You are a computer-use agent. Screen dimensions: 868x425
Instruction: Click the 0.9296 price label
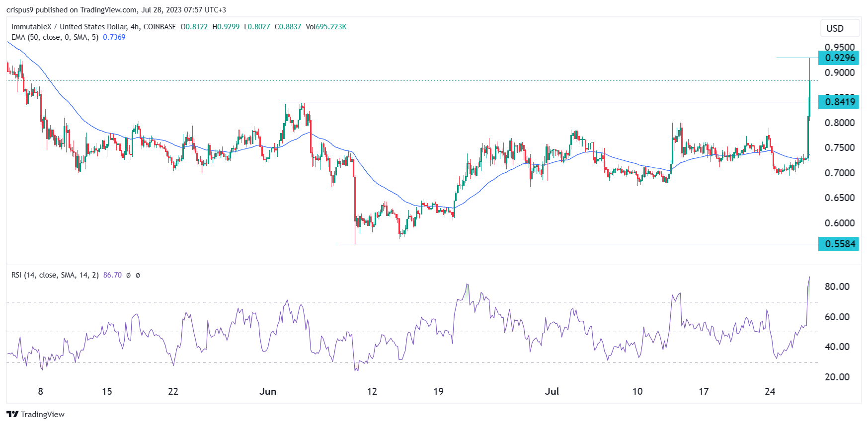click(x=839, y=58)
